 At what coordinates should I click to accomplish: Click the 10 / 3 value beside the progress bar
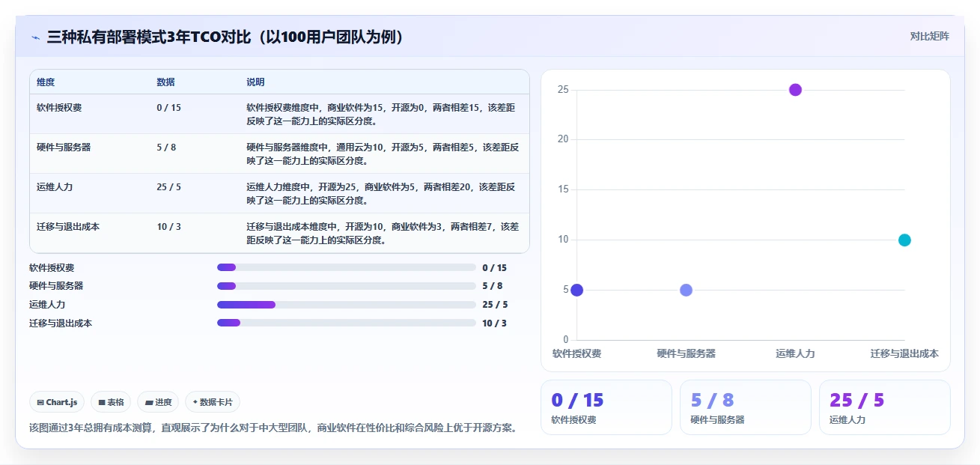[x=495, y=323]
